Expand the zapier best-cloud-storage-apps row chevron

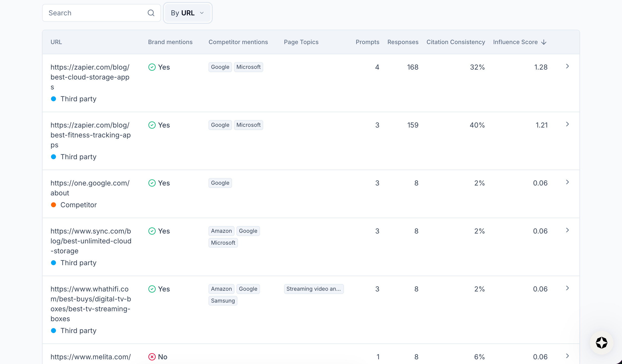(567, 66)
